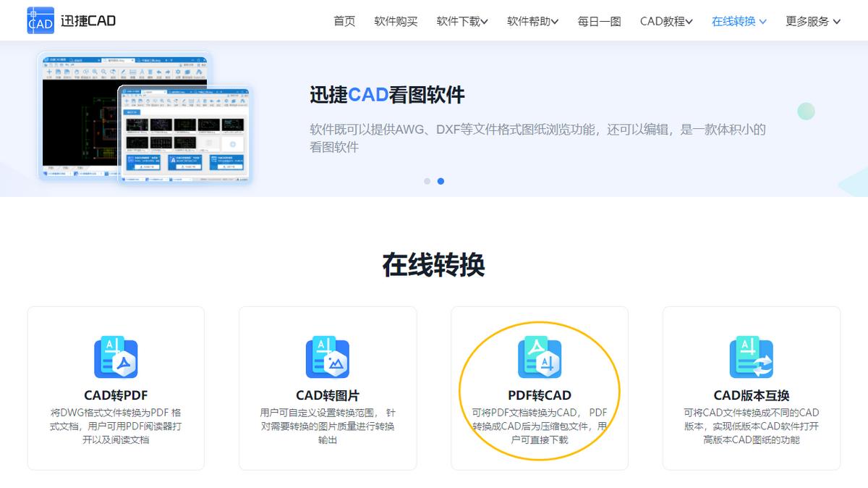Open the 软件购买 page link
This screenshot has height=488, width=868.
395,21
